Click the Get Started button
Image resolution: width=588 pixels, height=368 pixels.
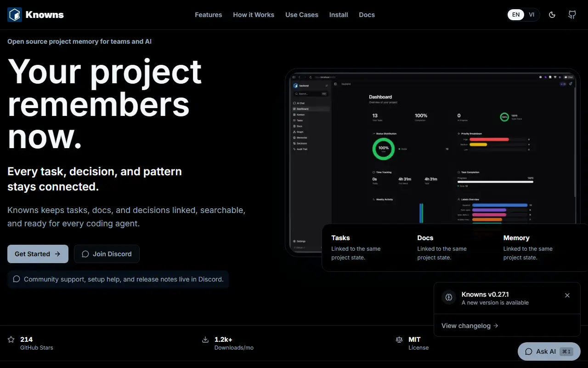[x=38, y=254]
